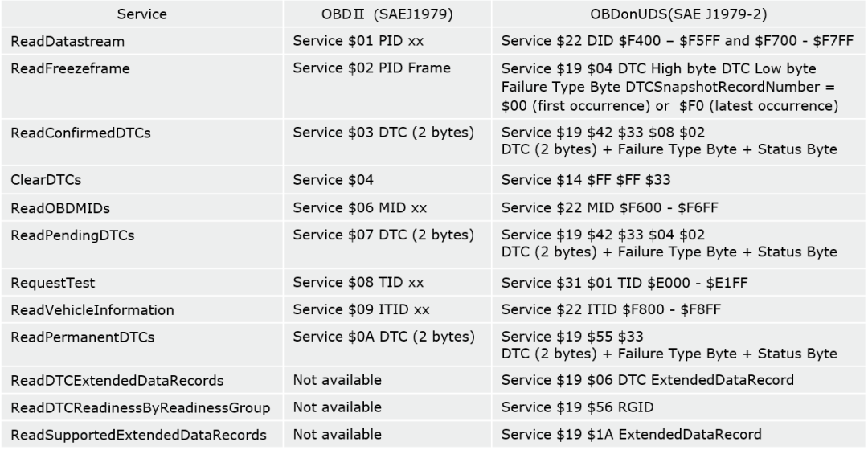868x450 pixels.
Task: Select the ReadDatastream service cell
Action: pos(63,41)
